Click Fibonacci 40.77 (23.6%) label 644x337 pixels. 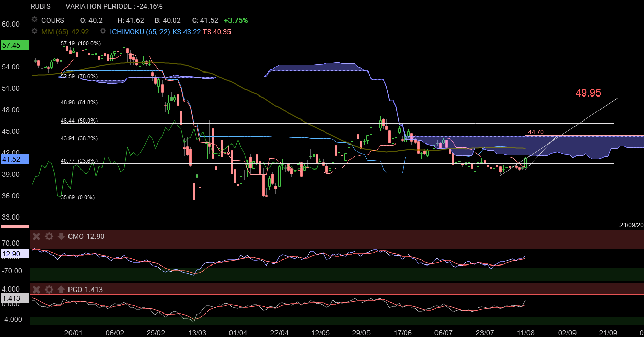click(79, 161)
